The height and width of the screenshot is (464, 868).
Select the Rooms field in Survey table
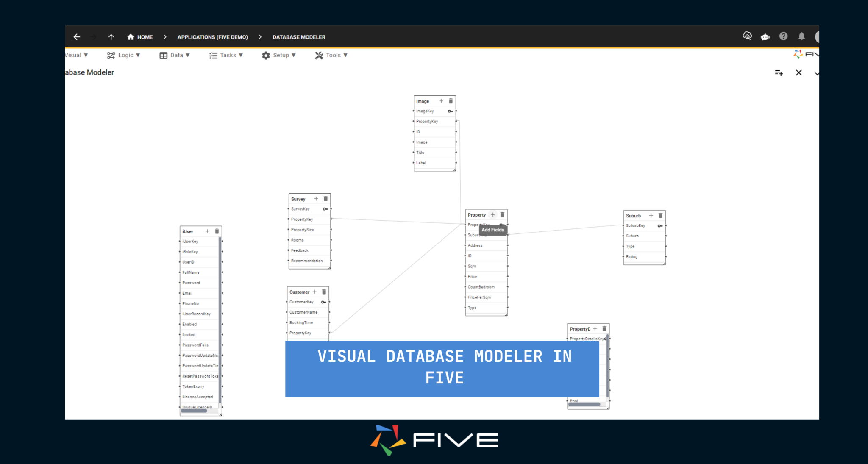(x=309, y=240)
